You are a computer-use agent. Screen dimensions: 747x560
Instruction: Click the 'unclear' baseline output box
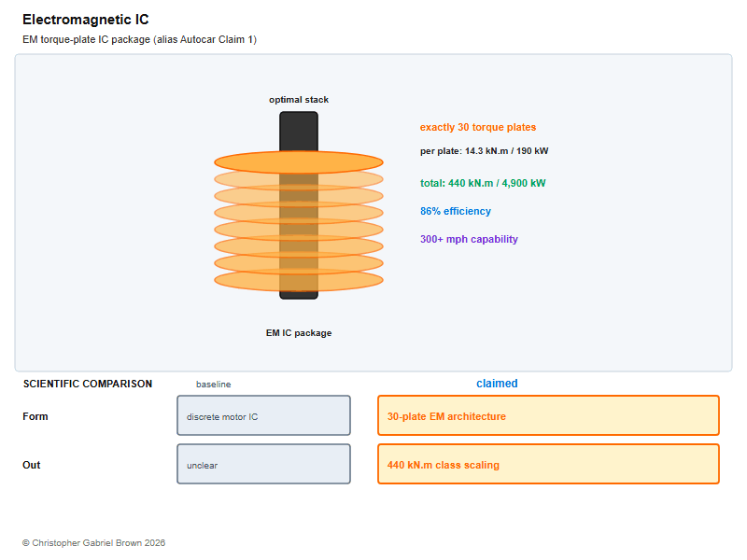264,464
